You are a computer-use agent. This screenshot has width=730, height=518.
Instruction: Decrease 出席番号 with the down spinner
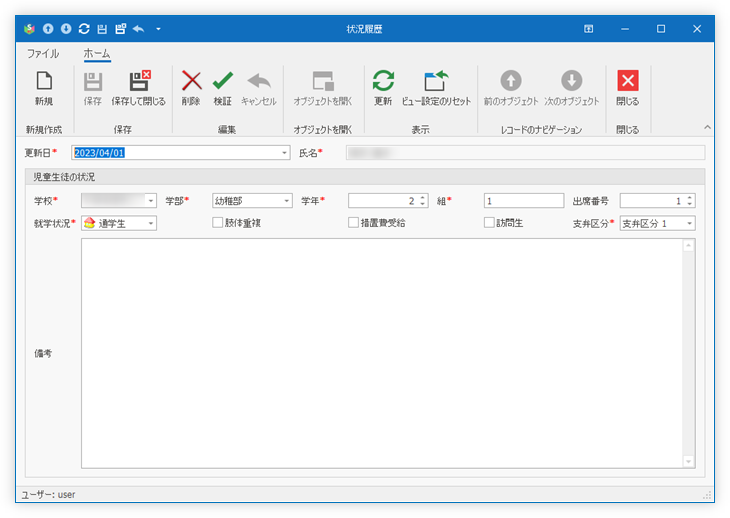(690, 204)
